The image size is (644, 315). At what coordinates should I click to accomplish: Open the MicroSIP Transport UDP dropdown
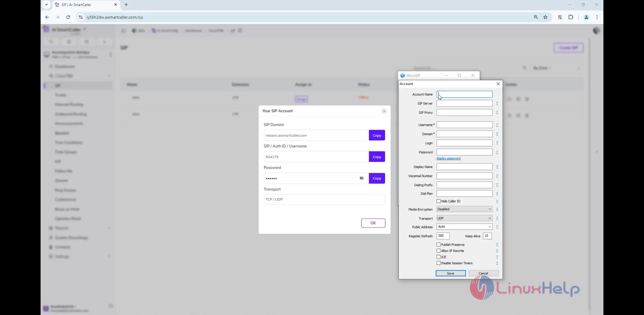(464, 218)
